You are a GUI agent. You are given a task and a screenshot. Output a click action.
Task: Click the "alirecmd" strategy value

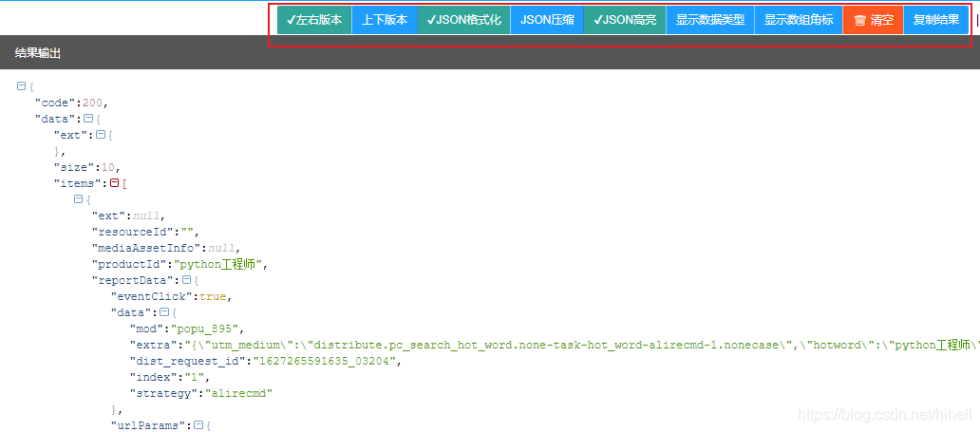(238, 394)
